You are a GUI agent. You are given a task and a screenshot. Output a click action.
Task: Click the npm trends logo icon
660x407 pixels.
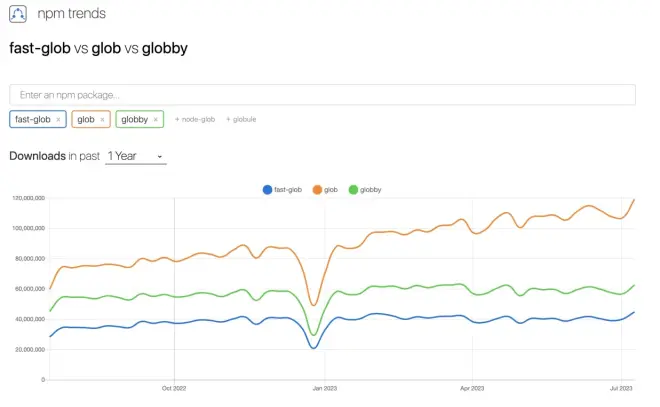click(x=19, y=15)
